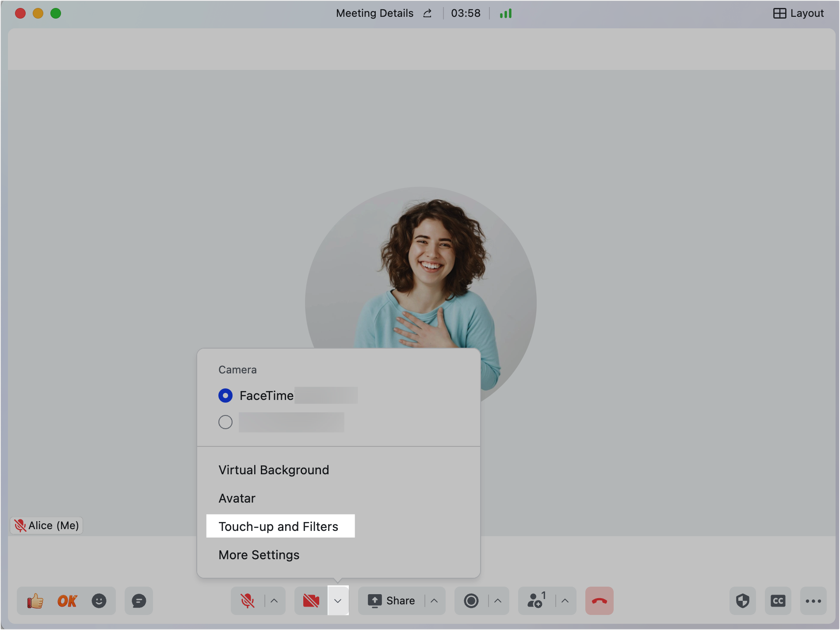840x630 pixels.
Task: Expand share options arrow beside Share
Action: point(434,601)
